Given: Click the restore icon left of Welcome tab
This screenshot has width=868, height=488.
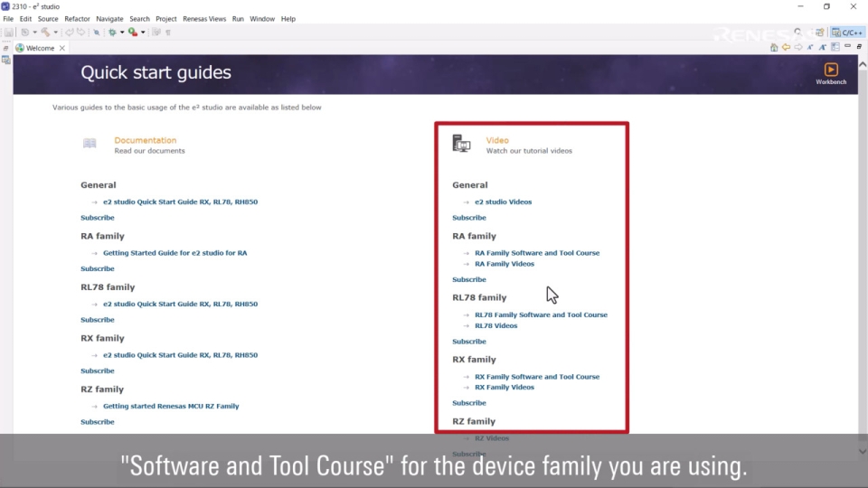Looking at the screenshot, I should tap(5, 48).
